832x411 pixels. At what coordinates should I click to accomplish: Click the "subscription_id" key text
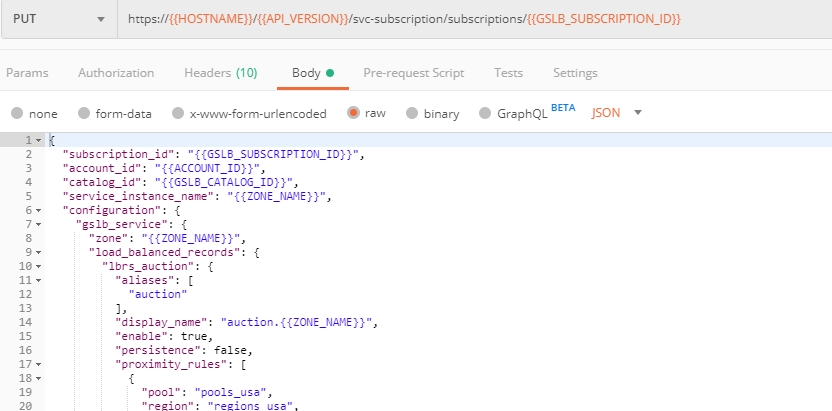click(119, 154)
